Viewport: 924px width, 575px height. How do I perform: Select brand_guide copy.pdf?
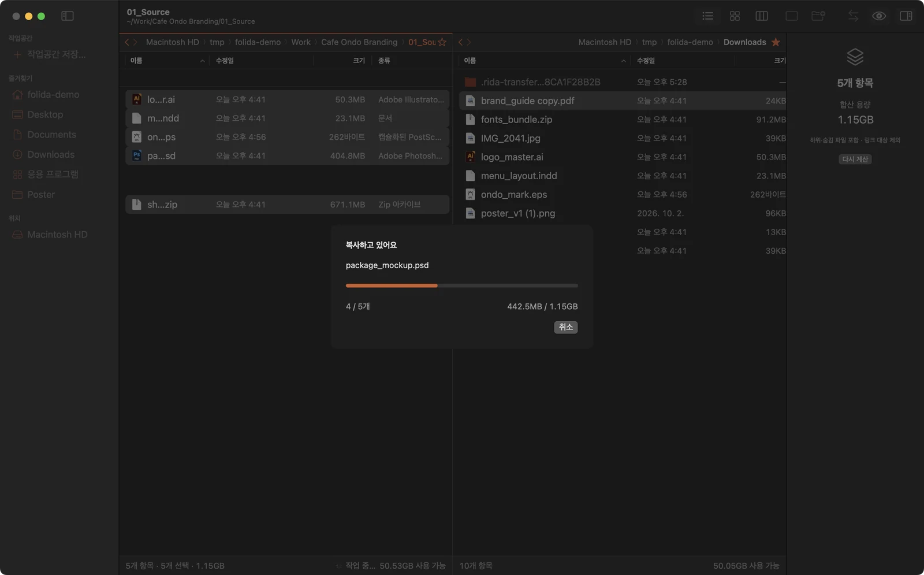point(623,101)
